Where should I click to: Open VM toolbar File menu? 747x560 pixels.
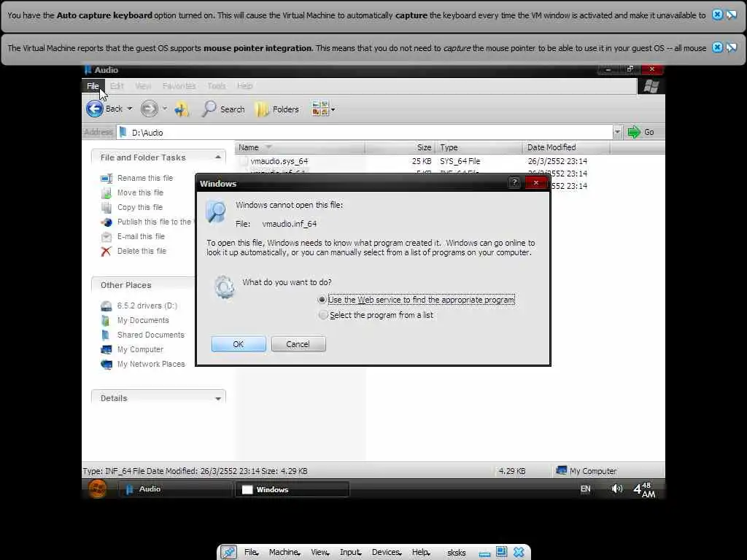[x=251, y=553]
